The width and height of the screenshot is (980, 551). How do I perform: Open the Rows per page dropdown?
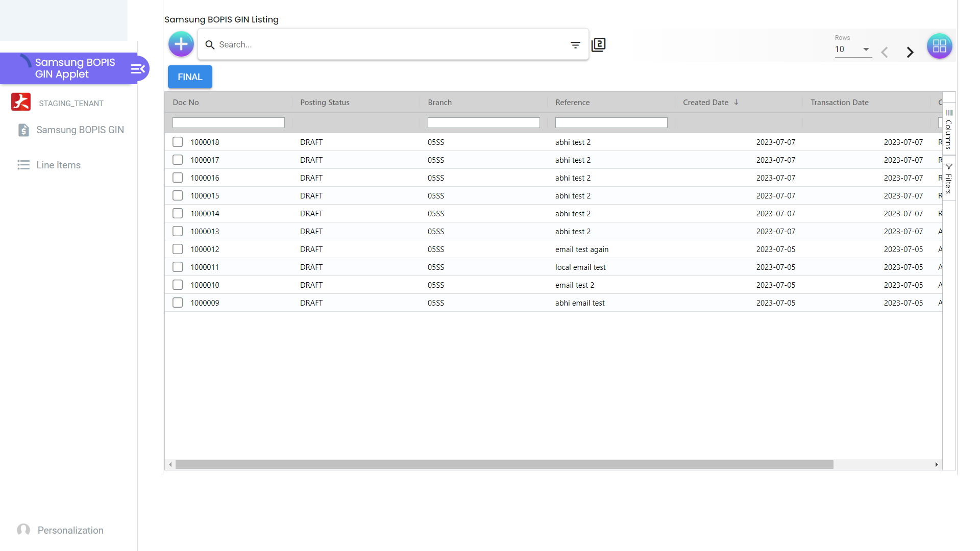852,49
